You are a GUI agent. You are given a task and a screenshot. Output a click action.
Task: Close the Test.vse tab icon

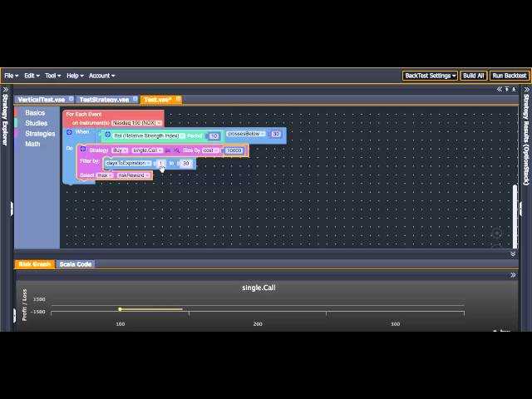pyautogui.click(x=178, y=99)
